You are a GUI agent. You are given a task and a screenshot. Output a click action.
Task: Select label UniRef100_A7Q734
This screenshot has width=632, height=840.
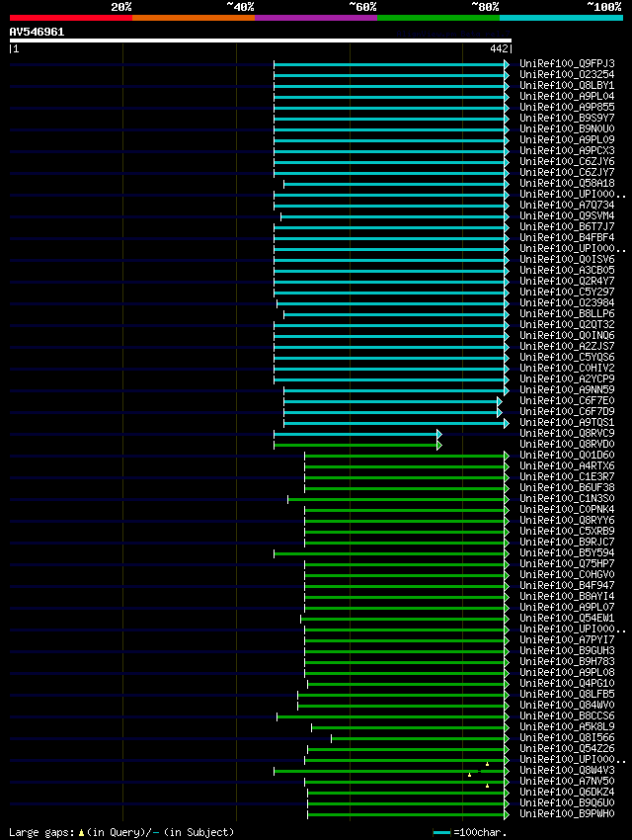coord(567,206)
